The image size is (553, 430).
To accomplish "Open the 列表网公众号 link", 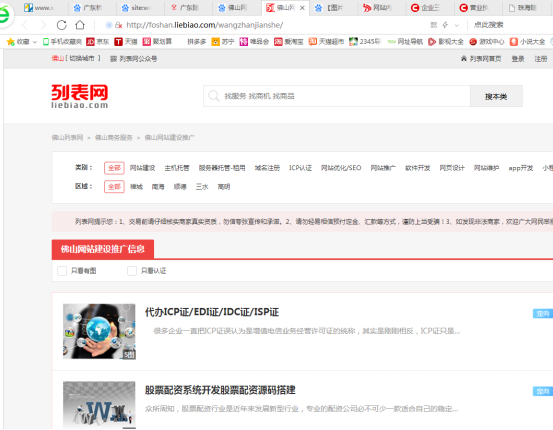I will (x=133, y=59).
